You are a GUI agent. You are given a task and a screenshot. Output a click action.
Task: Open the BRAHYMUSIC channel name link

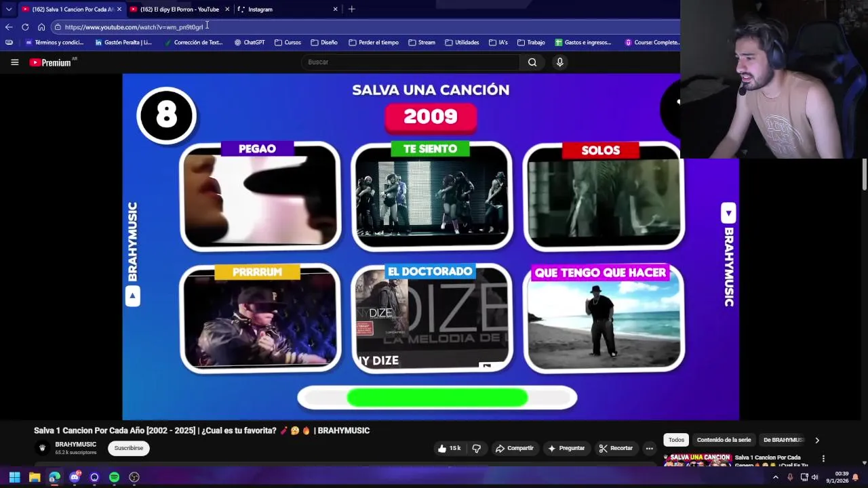tap(75, 445)
